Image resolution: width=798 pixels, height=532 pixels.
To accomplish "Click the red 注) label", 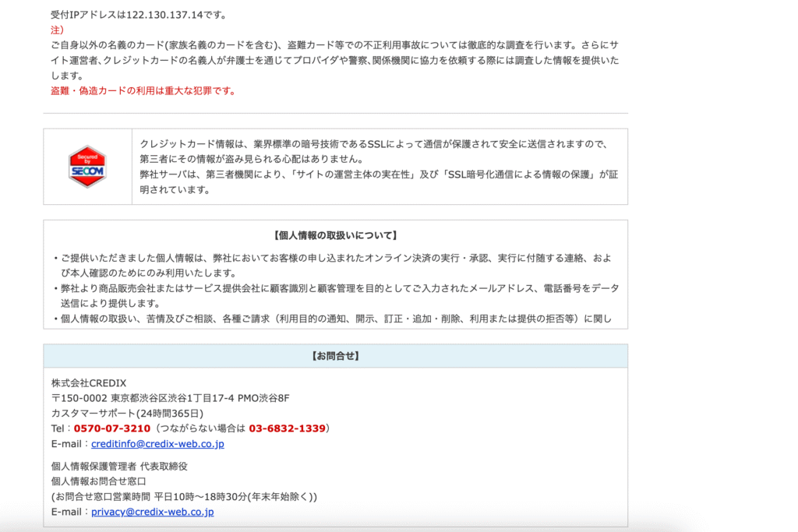I will (x=57, y=30).
